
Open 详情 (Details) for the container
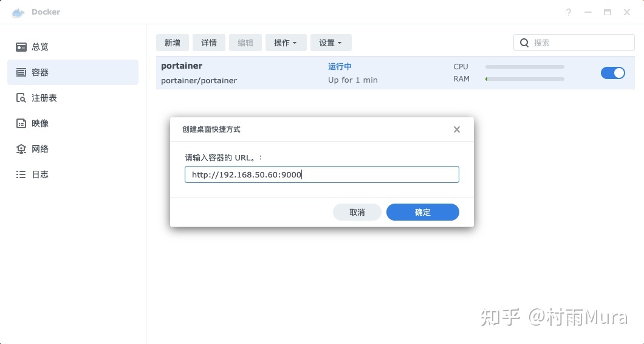coord(209,43)
